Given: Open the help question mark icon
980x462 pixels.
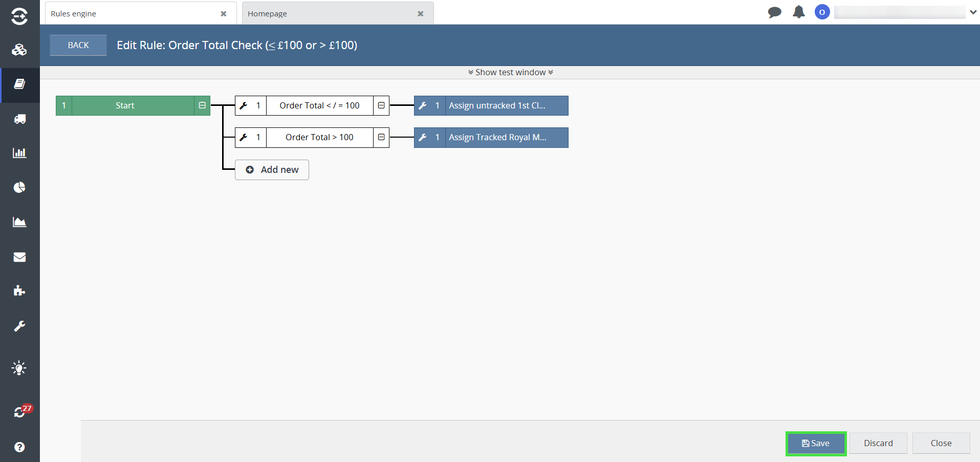Looking at the screenshot, I should point(19,447).
